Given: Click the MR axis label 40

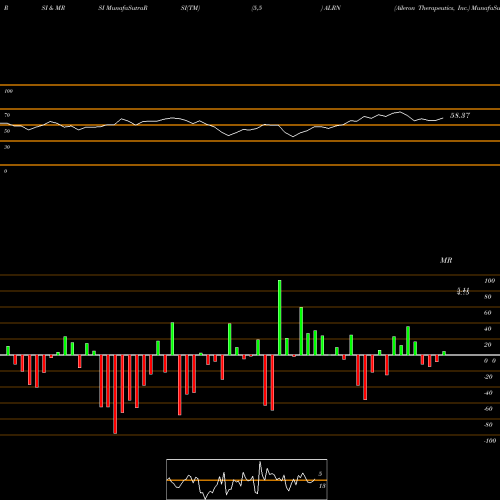Looking at the screenshot, I should click(488, 329).
